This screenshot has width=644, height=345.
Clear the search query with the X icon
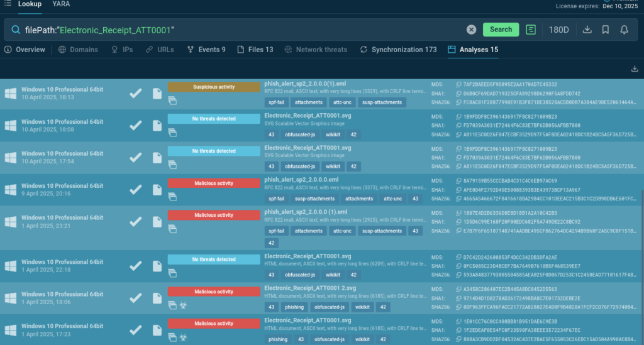pos(471,30)
